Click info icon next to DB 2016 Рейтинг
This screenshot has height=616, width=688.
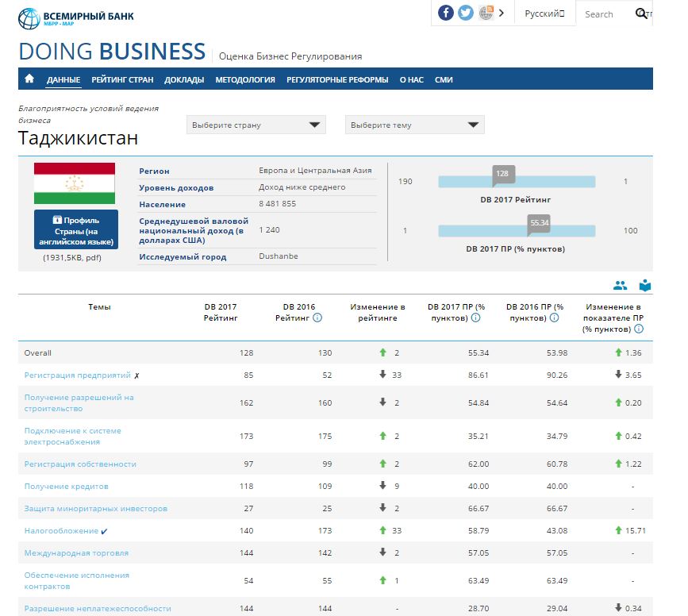[317, 318]
